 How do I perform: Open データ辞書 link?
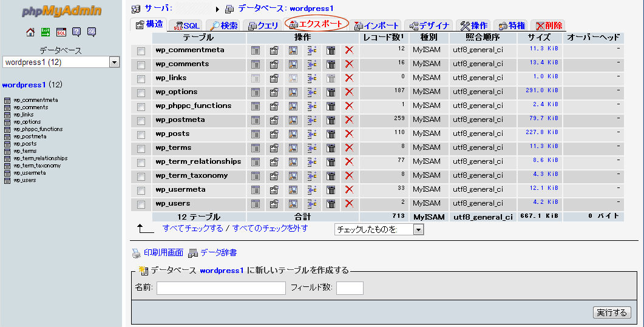[x=219, y=253]
